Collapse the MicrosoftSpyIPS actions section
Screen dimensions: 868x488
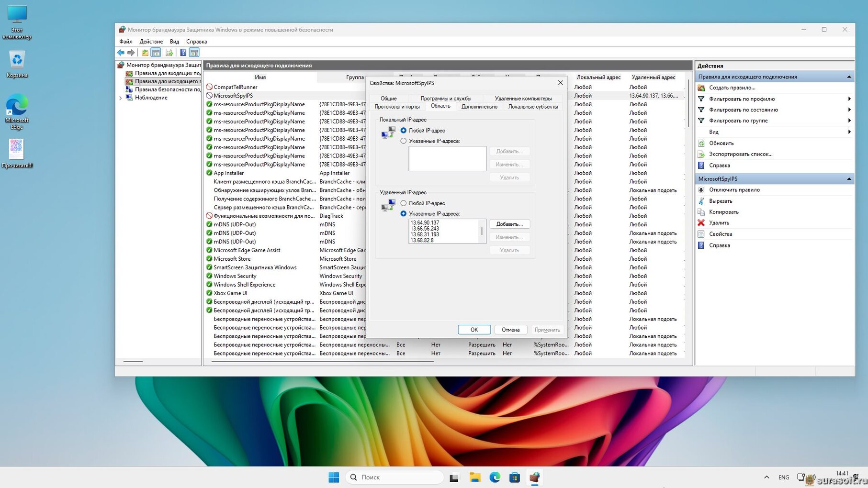[x=849, y=179]
